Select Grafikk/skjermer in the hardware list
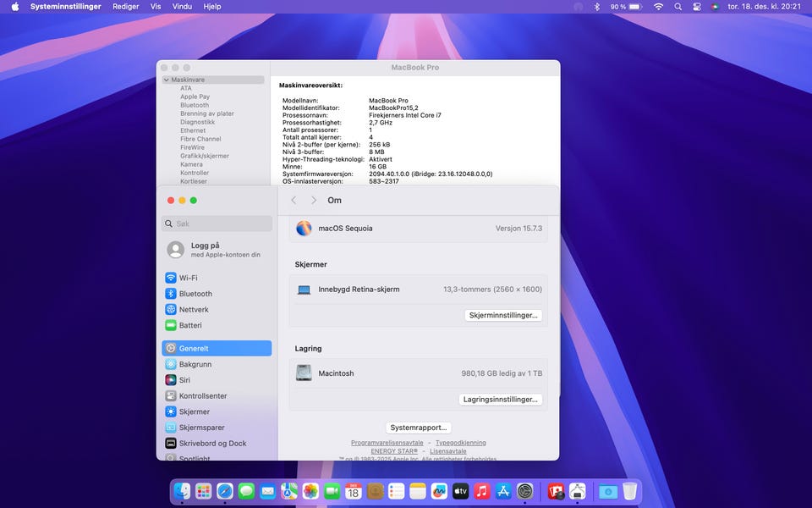This screenshot has width=812, height=508. pyautogui.click(x=204, y=156)
